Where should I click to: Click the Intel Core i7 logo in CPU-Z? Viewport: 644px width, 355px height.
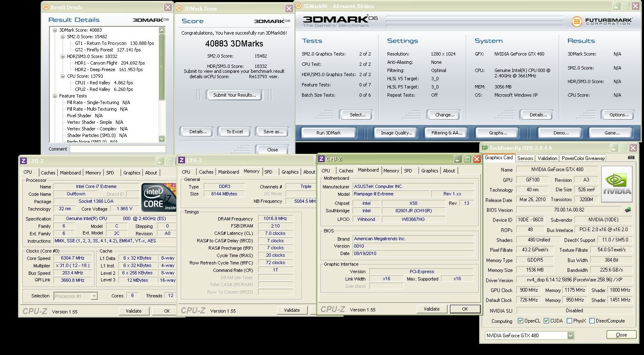click(x=159, y=197)
